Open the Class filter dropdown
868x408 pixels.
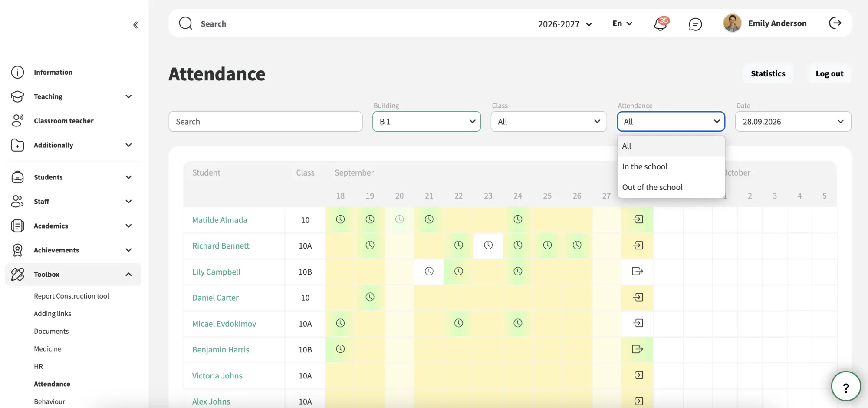click(549, 122)
